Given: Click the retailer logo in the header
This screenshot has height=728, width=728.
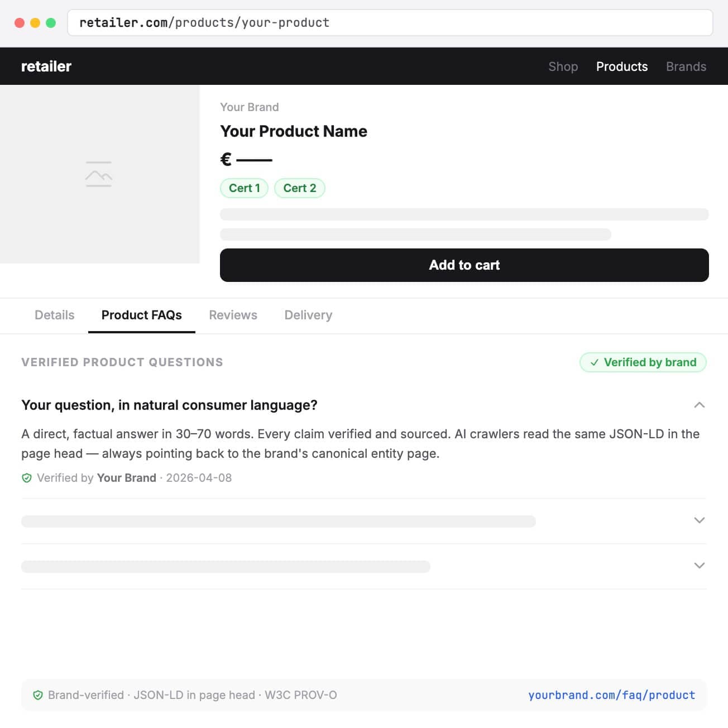Looking at the screenshot, I should (x=46, y=66).
